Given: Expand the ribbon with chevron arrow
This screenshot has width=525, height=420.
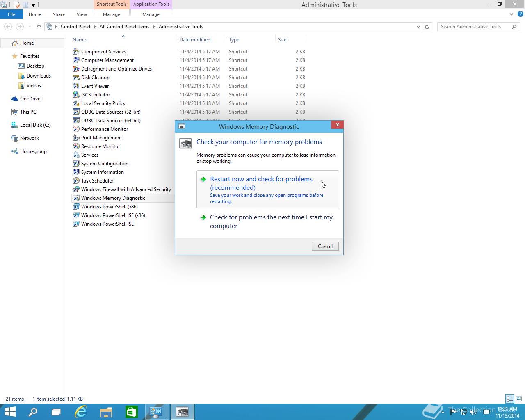Looking at the screenshot, I should 511,14.
